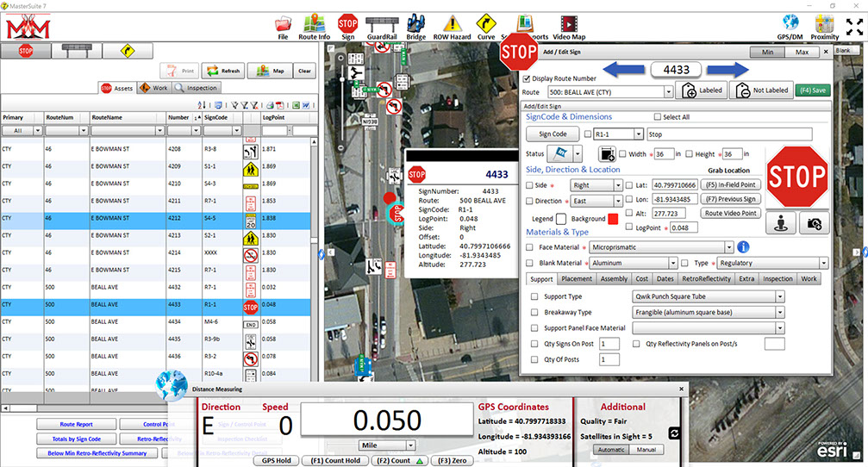Select the ROW Hazard warning icon

(451, 23)
